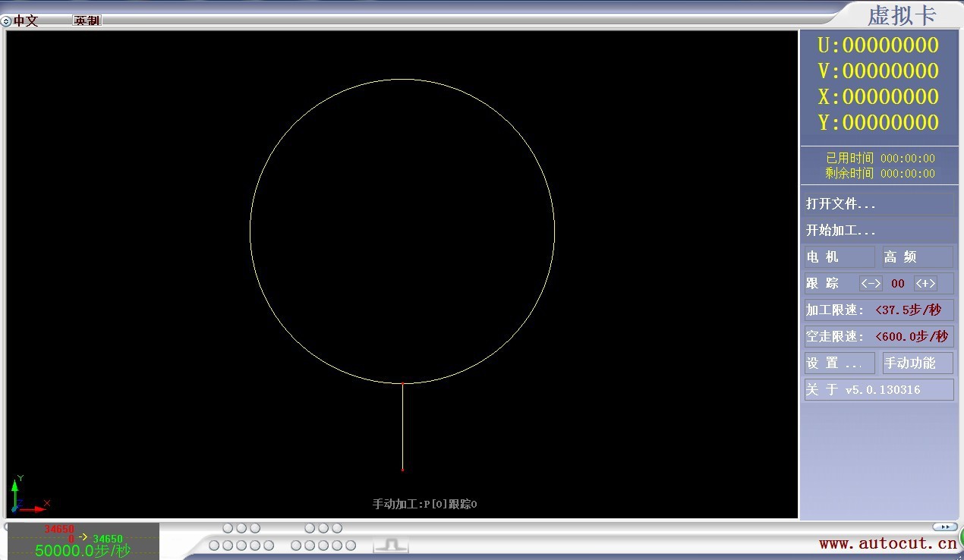Click the fast-forward arrows icon at bottom right

coord(944,527)
